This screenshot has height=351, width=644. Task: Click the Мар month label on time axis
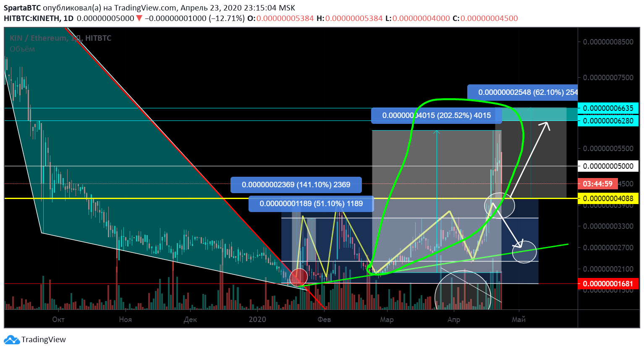coord(387,320)
